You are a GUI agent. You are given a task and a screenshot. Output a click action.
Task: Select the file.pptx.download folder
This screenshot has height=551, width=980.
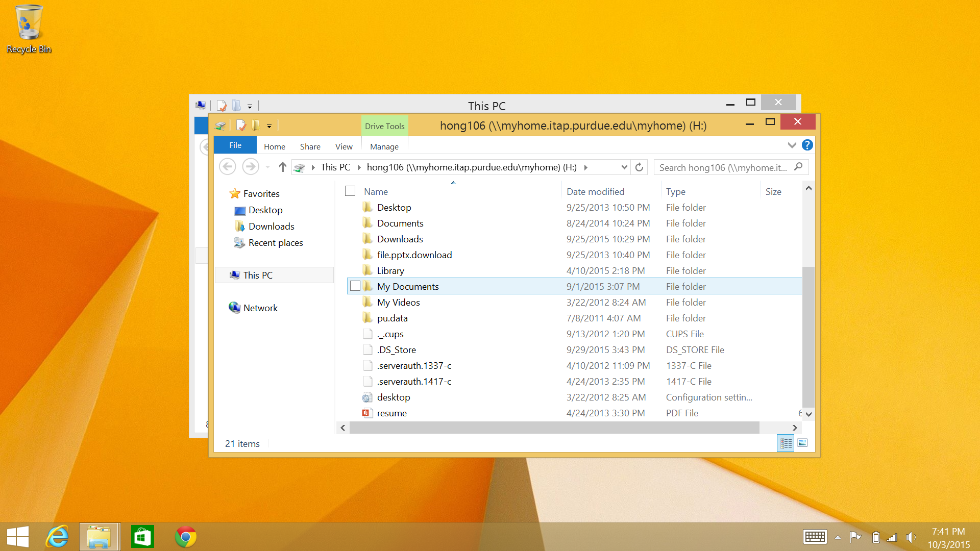[x=414, y=255]
